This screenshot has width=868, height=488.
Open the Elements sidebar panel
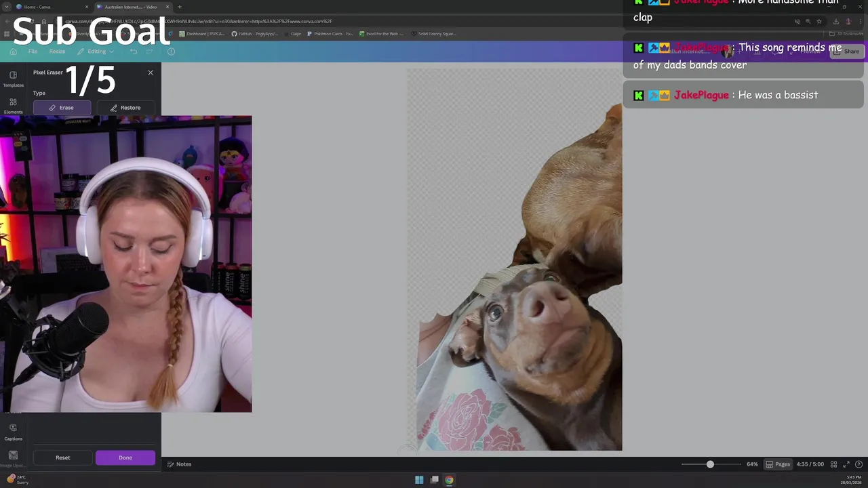click(x=13, y=106)
